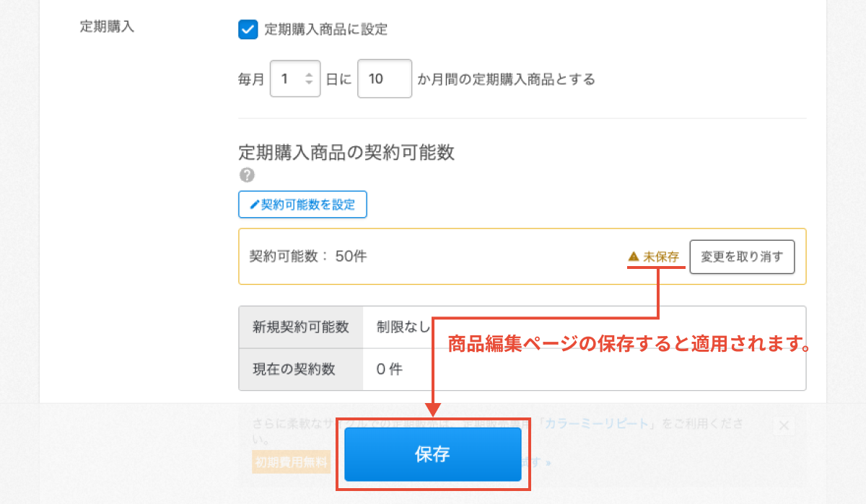This screenshot has height=504, width=866.
Task: Dismiss the promo banner with the × button
Action: [784, 425]
